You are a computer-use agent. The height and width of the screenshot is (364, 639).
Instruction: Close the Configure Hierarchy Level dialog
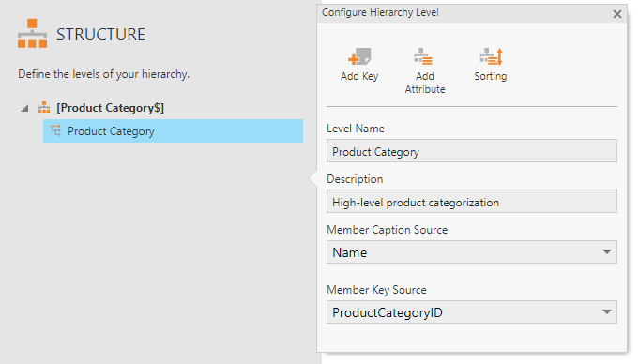617,14
